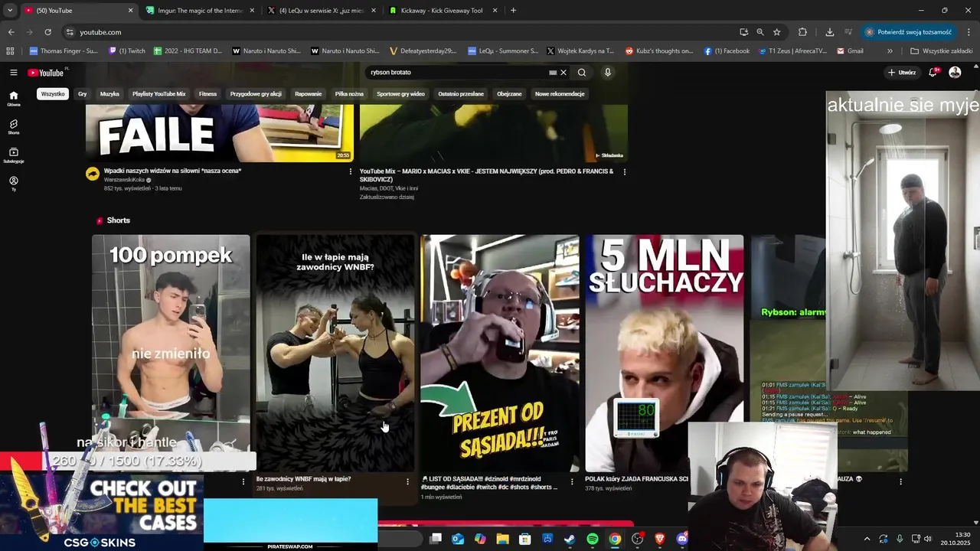Select the Sportowe gry wideo chip

(x=400, y=94)
